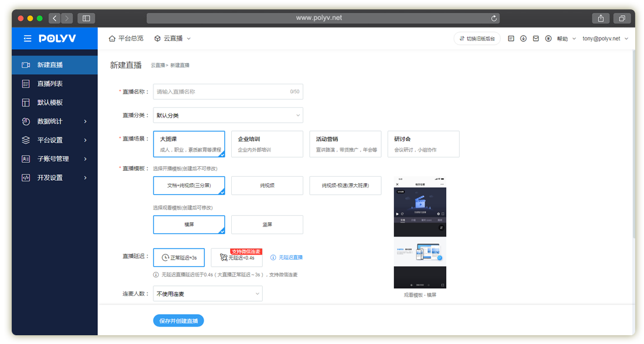
Task: Click the 保存并创建直播 button
Action: (x=179, y=321)
